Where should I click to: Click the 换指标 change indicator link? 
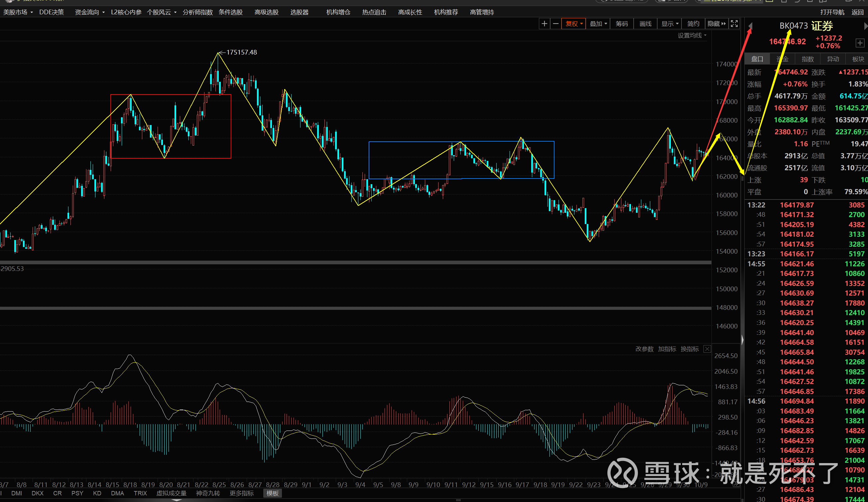(689, 349)
